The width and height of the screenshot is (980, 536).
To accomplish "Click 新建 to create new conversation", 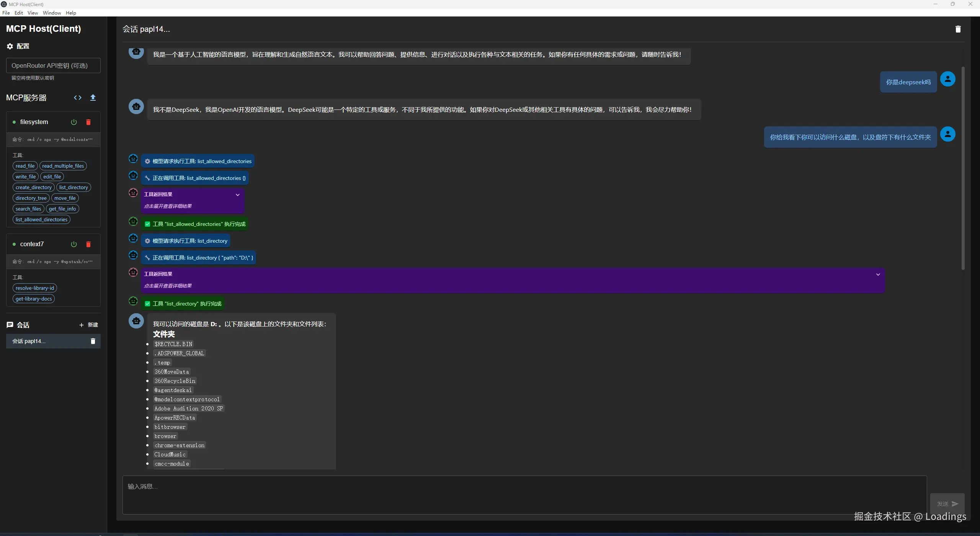I will [89, 325].
